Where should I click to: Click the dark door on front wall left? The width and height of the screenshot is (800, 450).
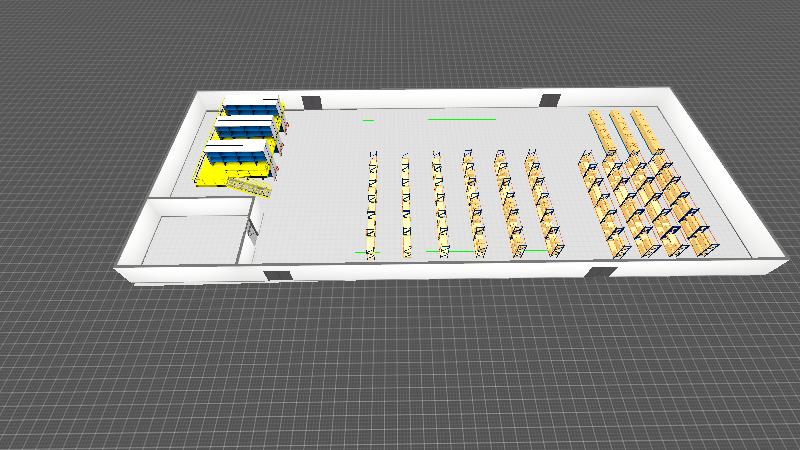pos(274,273)
